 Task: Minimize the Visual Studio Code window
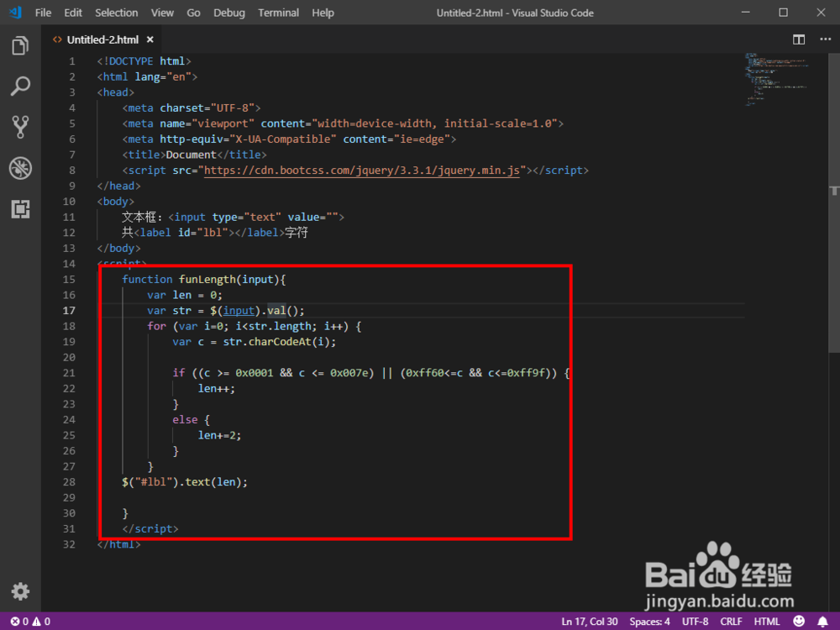click(x=745, y=13)
